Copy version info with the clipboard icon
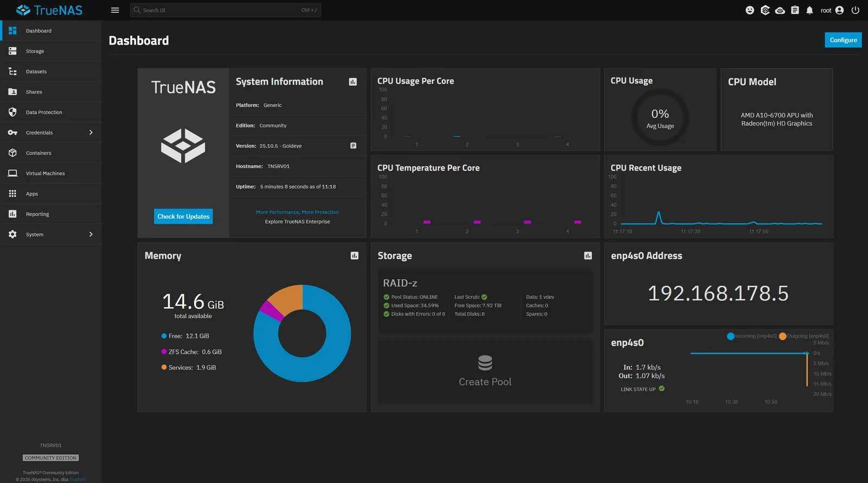The image size is (868, 483). 353,145
